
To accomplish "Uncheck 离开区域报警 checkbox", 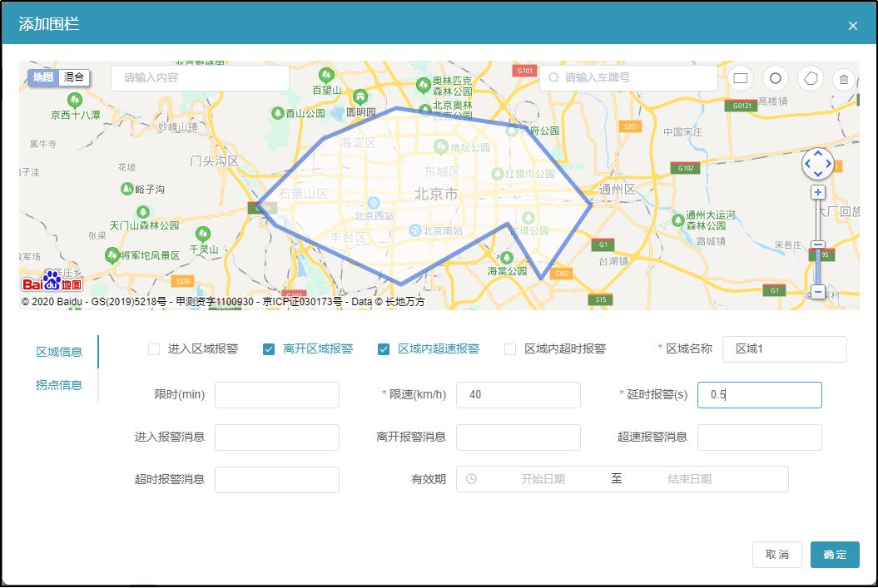I will [269, 349].
